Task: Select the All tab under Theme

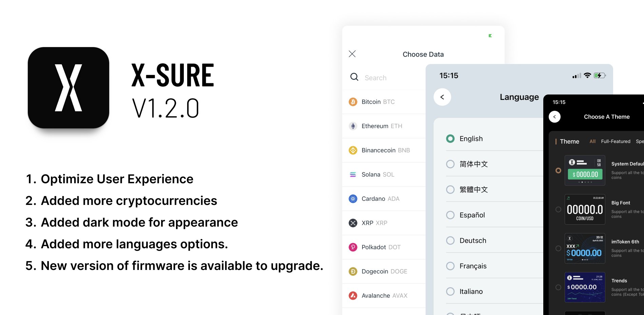Action: (x=592, y=141)
